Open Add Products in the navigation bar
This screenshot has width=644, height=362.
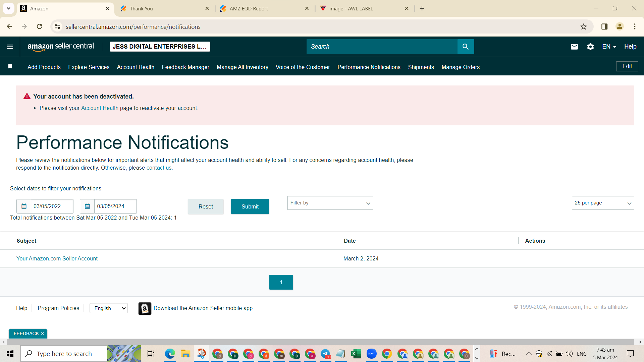[x=44, y=67]
